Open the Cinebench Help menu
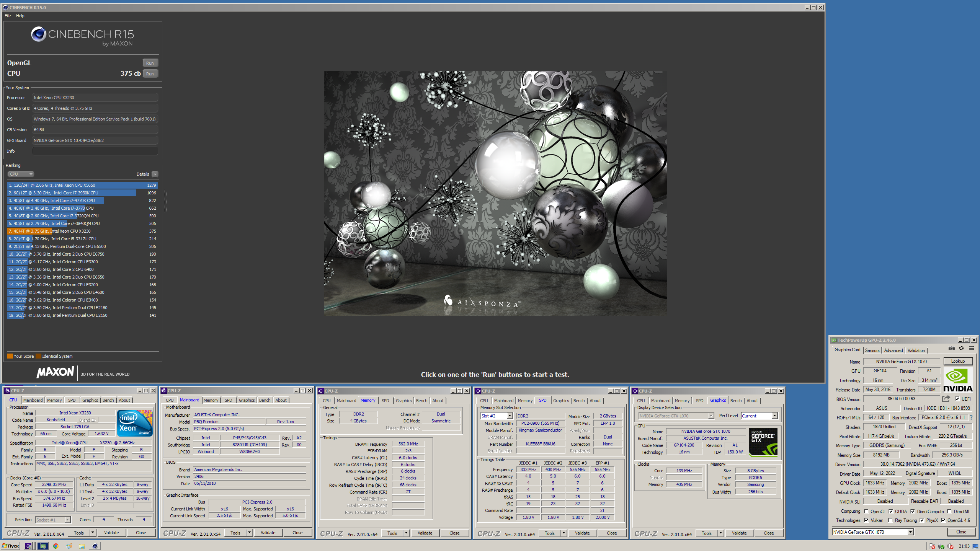 tap(20, 16)
